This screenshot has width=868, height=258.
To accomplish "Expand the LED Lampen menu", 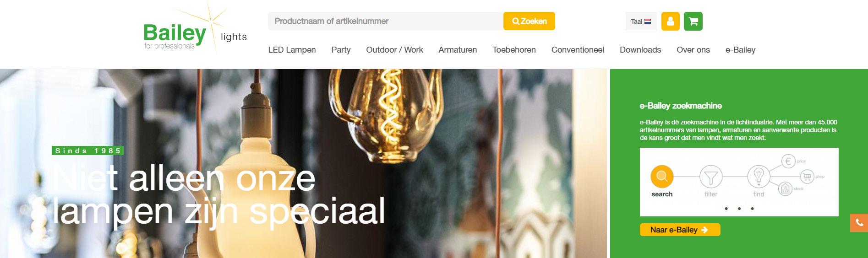I will (x=292, y=50).
